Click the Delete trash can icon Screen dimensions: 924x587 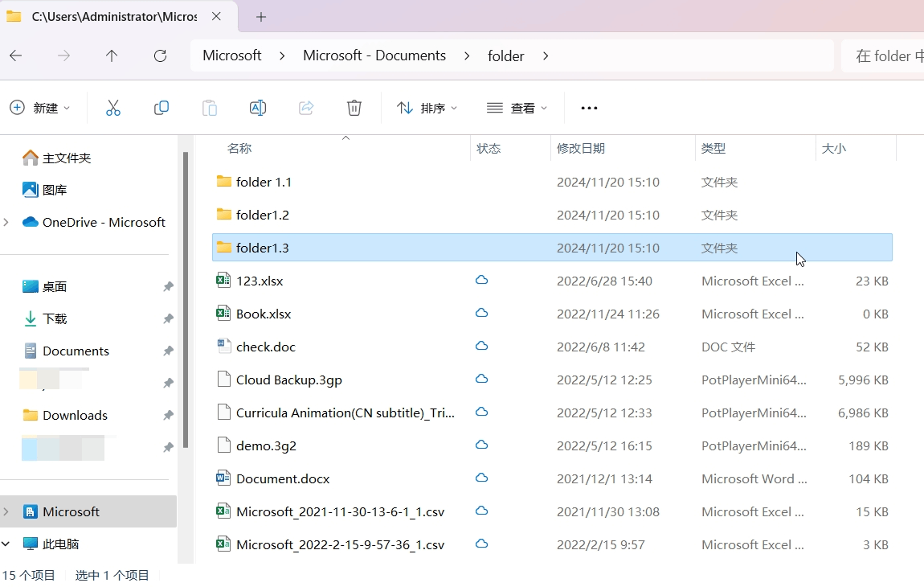354,108
